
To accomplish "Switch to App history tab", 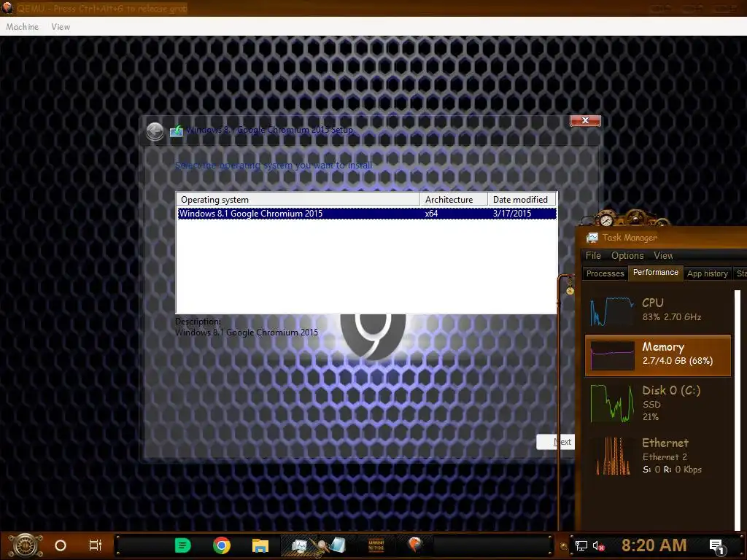I will [708, 273].
